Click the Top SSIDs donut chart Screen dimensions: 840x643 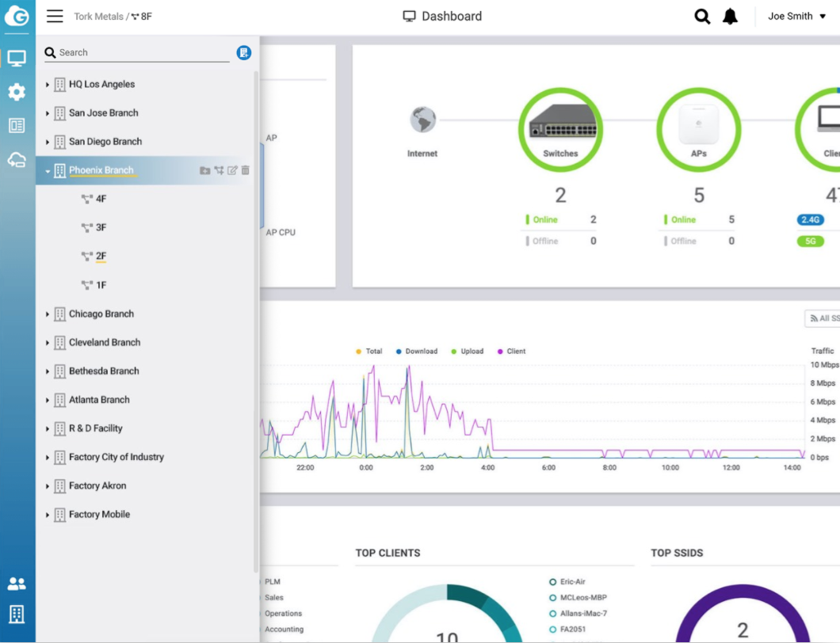(x=743, y=614)
